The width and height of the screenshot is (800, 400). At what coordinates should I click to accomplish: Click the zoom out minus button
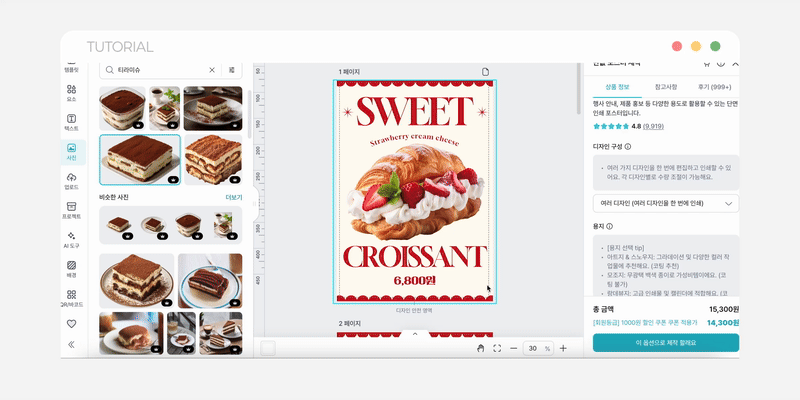tap(514, 348)
